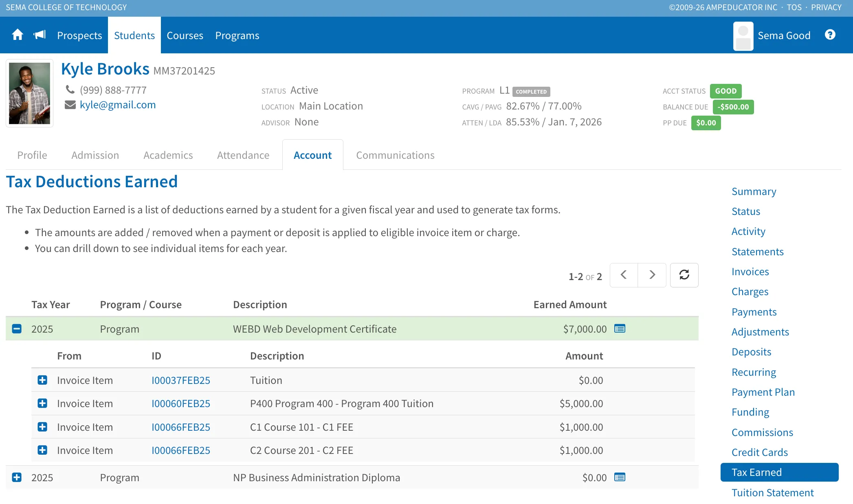
Task: Go to the home icon
Action: tap(18, 35)
